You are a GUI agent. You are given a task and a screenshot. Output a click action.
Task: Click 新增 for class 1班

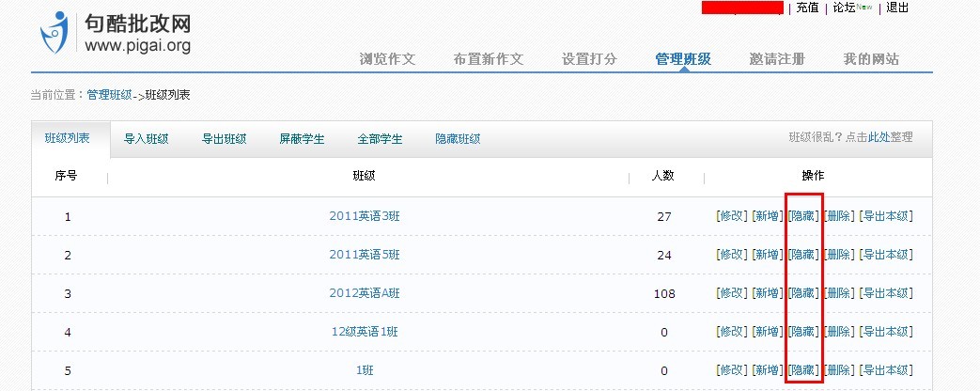click(x=767, y=369)
